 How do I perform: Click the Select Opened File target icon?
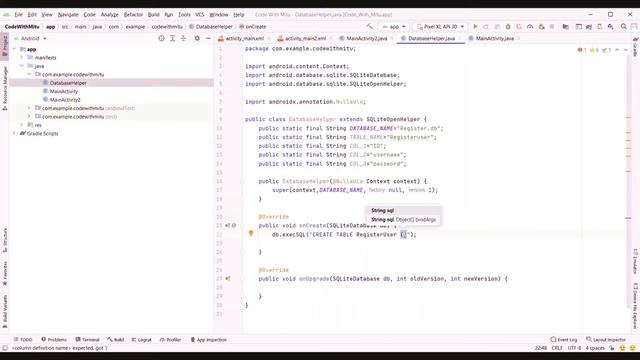pos(161,38)
